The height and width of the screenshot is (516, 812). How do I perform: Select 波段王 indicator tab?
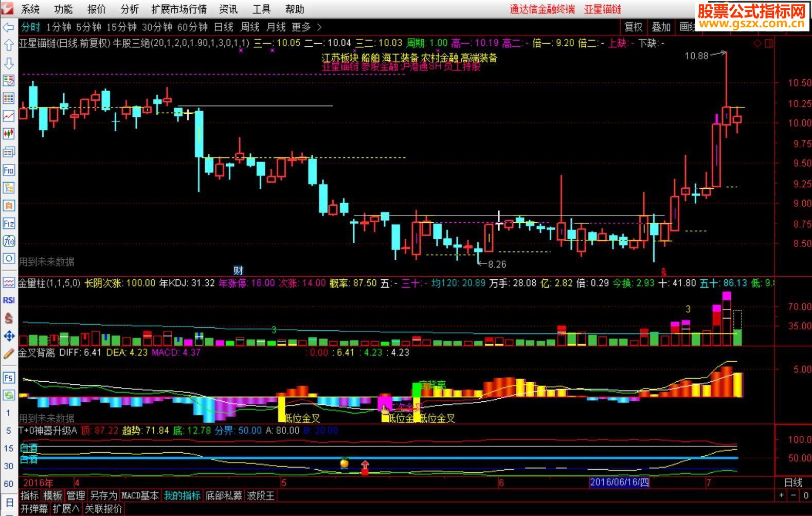pyautogui.click(x=261, y=496)
